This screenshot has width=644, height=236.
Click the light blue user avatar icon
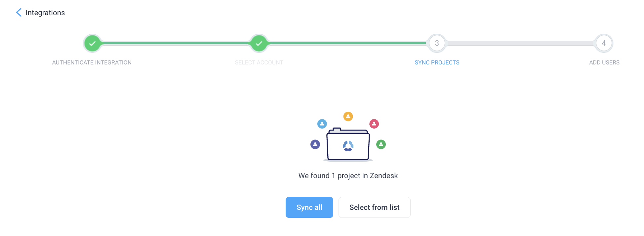(x=322, y=124)
